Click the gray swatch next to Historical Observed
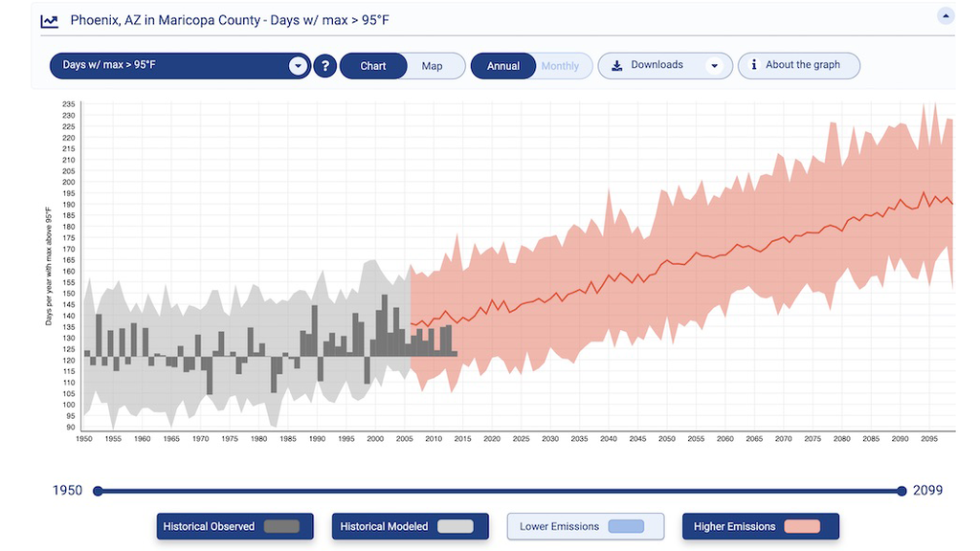This screenshot has width=980, height=551. [282, 525]
